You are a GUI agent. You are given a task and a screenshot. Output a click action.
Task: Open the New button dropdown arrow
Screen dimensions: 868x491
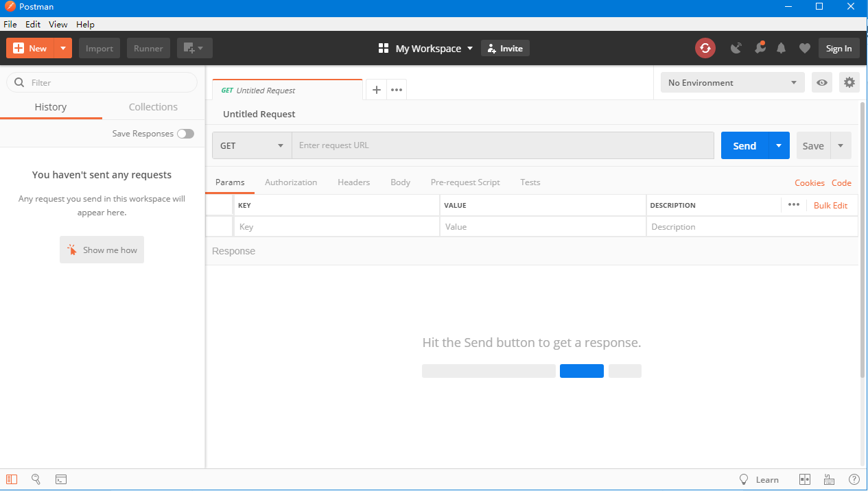63,48
